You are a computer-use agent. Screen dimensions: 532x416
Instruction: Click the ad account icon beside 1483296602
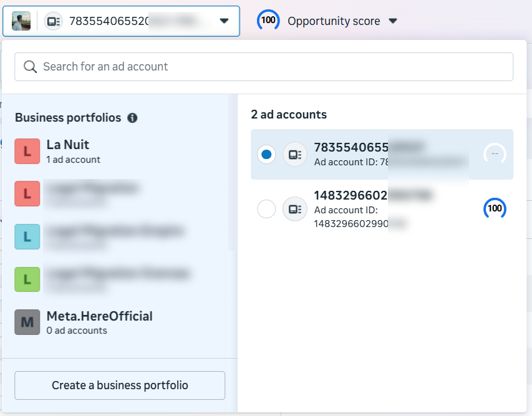295,209
